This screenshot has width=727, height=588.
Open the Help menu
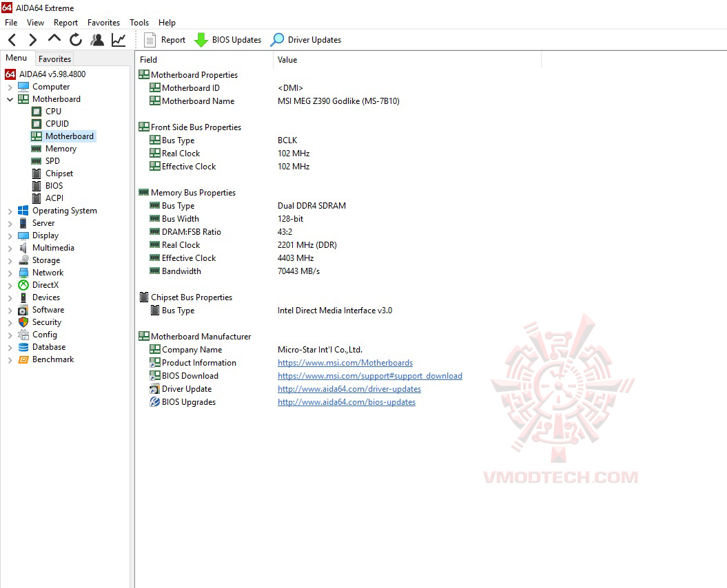(x=167, y=23)
